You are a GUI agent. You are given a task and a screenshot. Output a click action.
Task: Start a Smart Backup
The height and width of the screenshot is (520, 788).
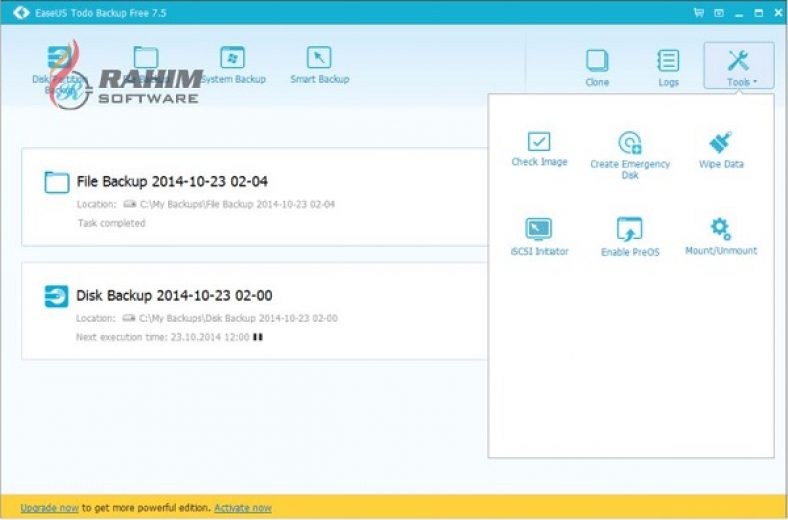[319, 65]
